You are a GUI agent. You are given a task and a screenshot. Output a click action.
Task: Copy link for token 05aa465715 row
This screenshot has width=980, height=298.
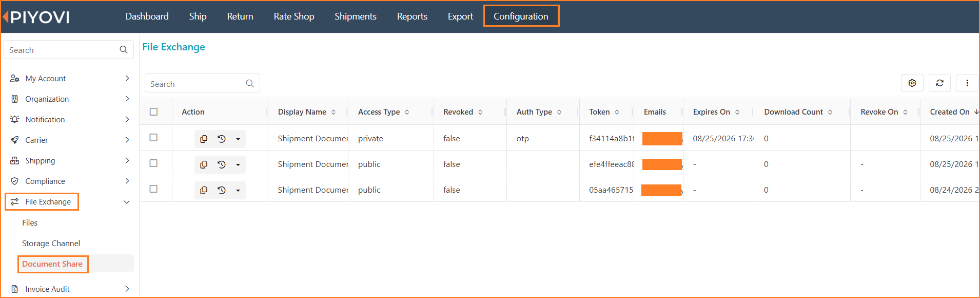(x=204, y=190)
